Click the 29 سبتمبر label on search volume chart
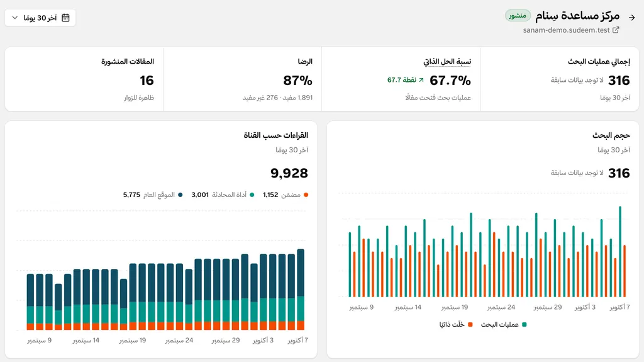The height and width of the screenshot is (362, 644). tap(548, 307)
